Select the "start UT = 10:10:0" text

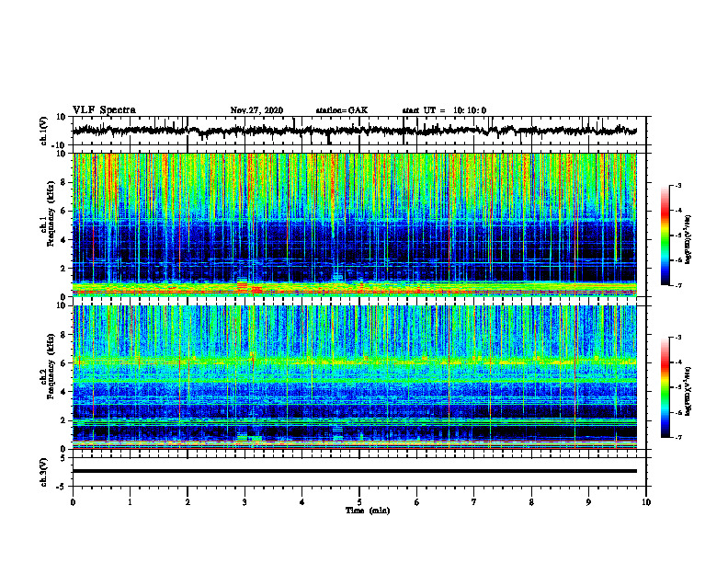pyautogui.click(x=444, y=110)
